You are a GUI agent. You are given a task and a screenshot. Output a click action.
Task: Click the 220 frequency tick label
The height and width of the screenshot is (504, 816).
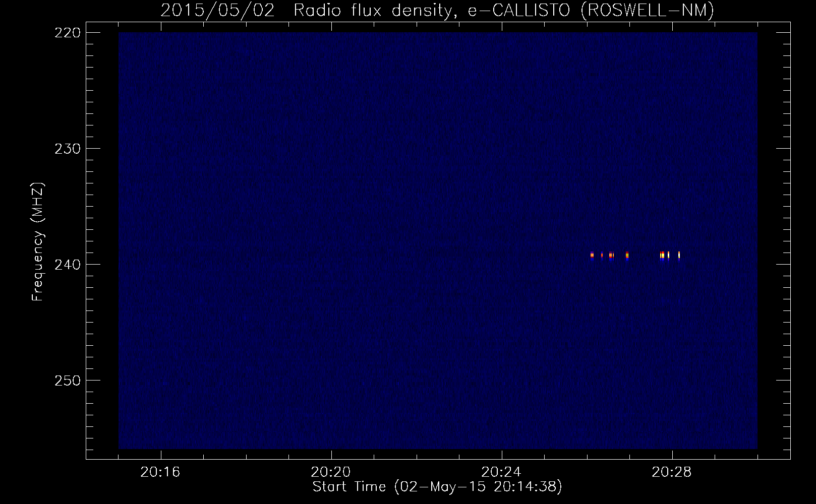[67, 33]
